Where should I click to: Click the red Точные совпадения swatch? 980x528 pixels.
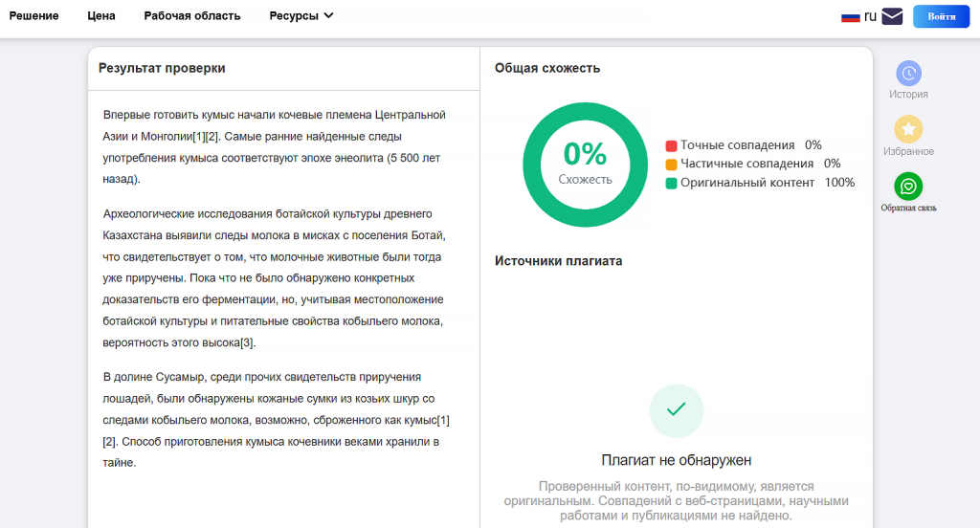click(671, 145)
